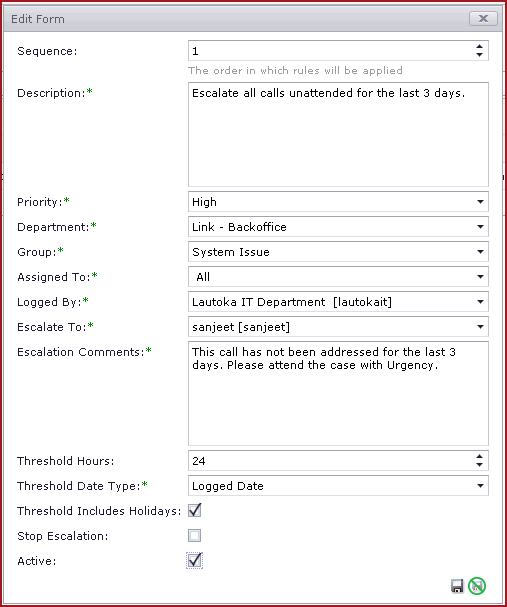Uncheck the Threshold Includes Holidays checkbox

[195, 511]
